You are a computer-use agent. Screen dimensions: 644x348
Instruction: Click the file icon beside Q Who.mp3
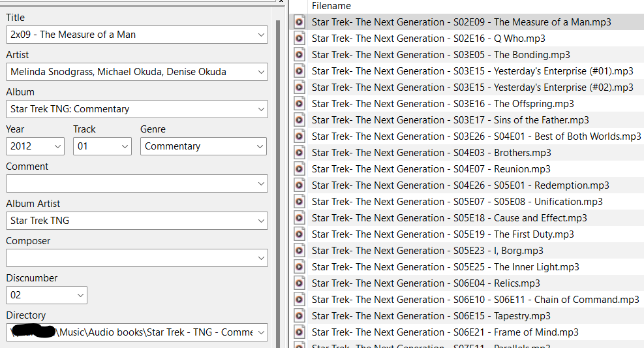tap(299, 39)
